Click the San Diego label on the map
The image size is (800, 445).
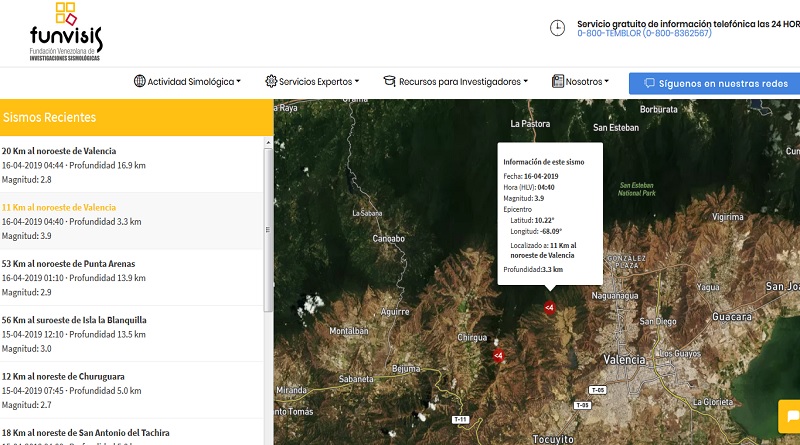[x=658, y=321]
